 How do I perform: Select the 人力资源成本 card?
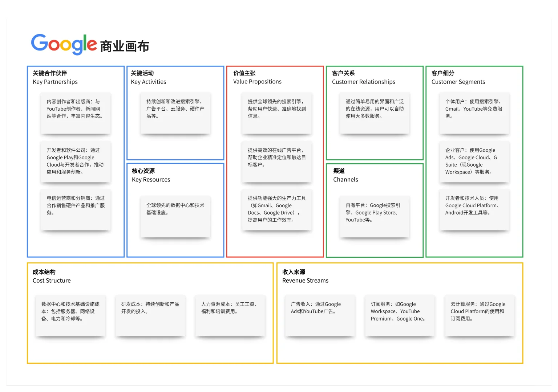tap(230, 316)
